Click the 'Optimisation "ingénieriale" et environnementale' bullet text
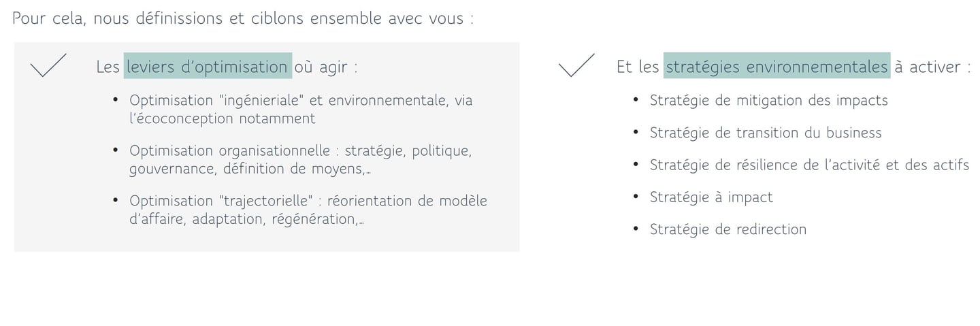The width and height of the screenshot is (980, 326). tap(300, 101)
